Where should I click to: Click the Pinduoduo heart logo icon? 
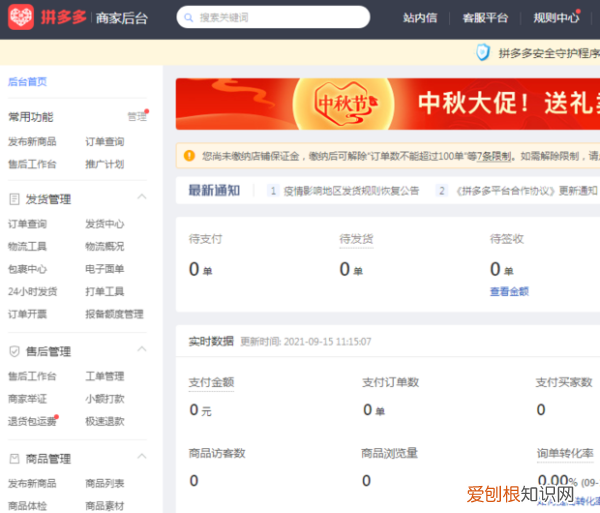21,17
